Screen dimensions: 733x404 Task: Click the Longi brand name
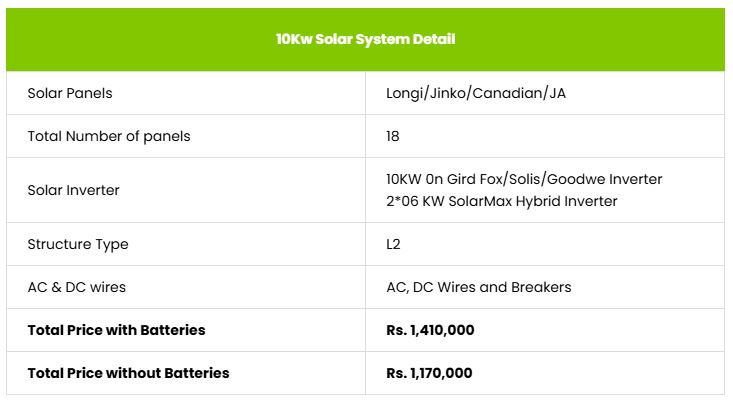tap(405, 93)
